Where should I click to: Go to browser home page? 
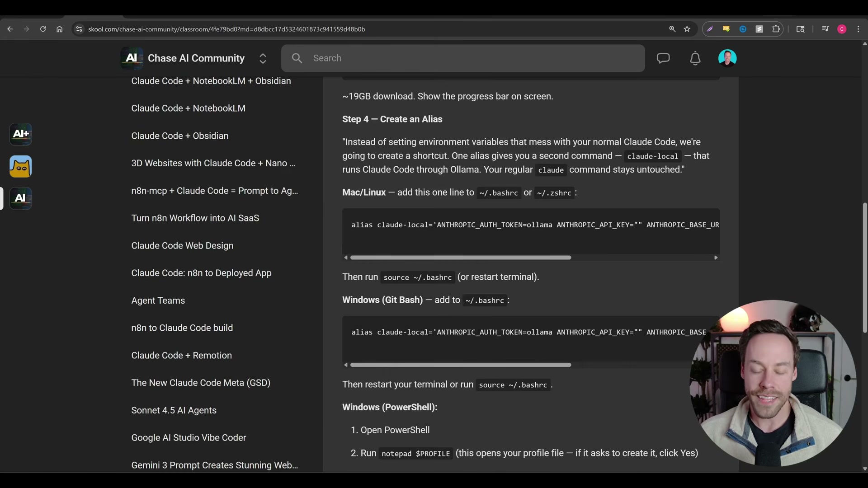59,29
